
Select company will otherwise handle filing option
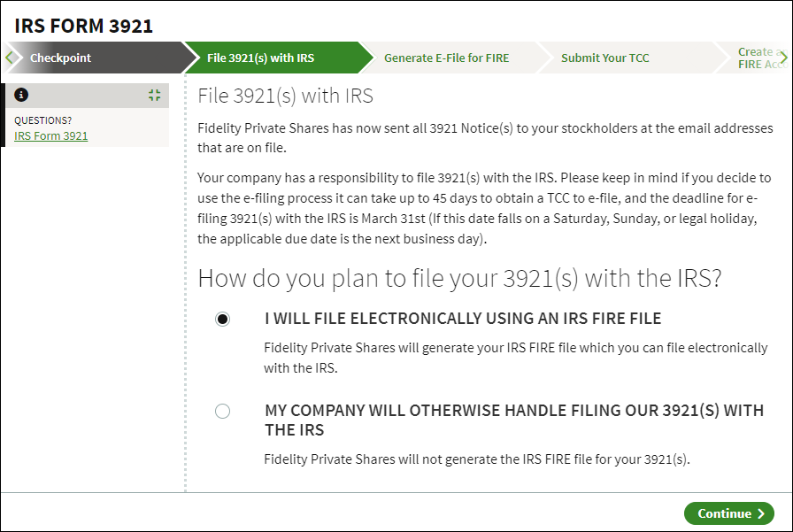pyautogui.click(x=222, y=411)
